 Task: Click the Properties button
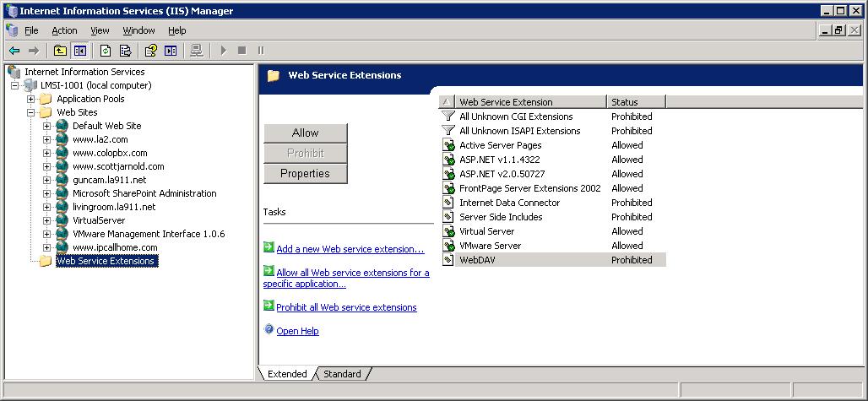pyautogui.click(x=306, y=174)
